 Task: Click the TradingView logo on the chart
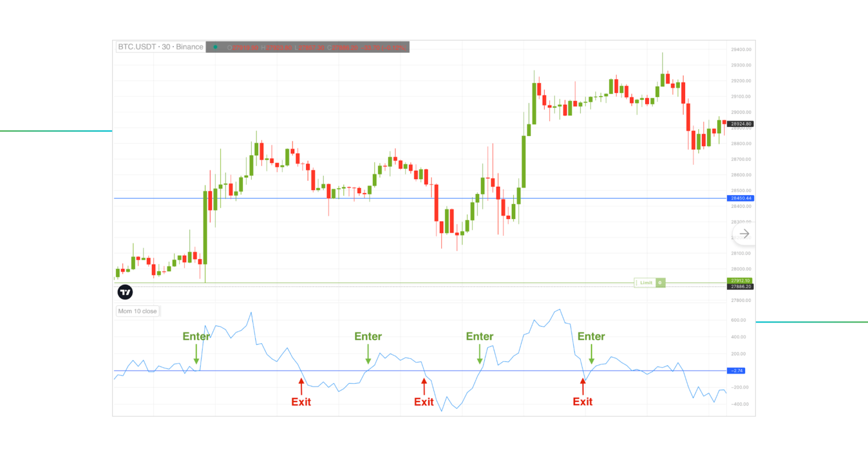(125, 292)
